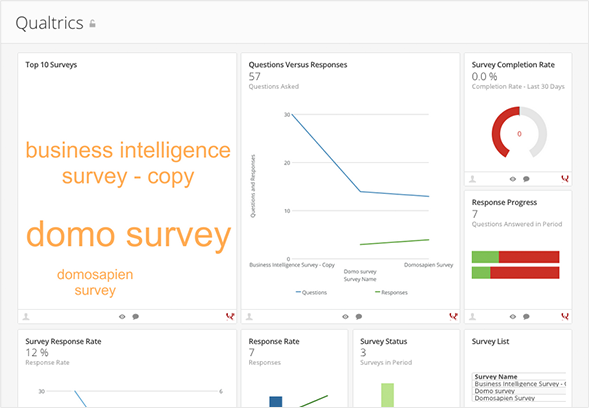The width and height of the screenshot is (589, 408).
Task: Select 'Domo survey' row in Survey List
Action: tap(519, 391)
